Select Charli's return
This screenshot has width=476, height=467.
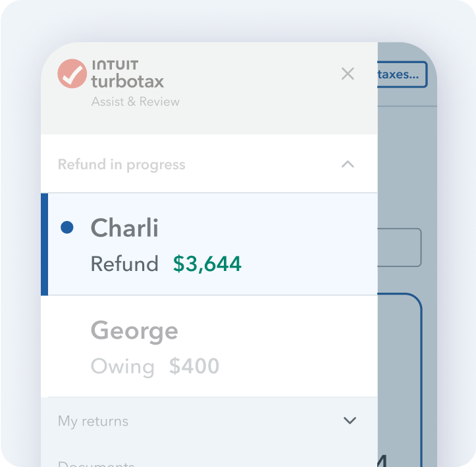[209, 244]
